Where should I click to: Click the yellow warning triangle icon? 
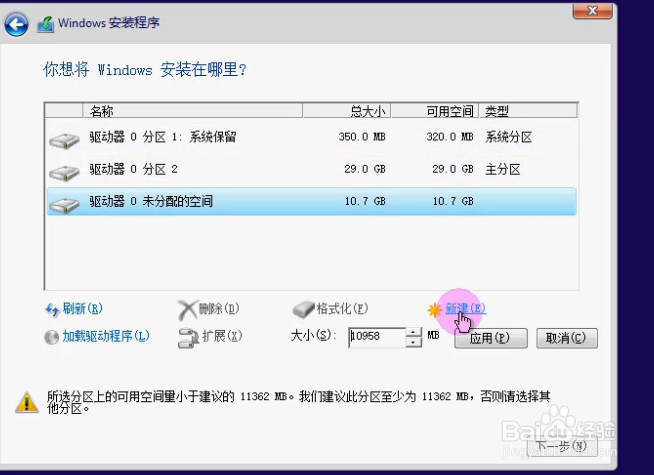(x=27, y=402)
